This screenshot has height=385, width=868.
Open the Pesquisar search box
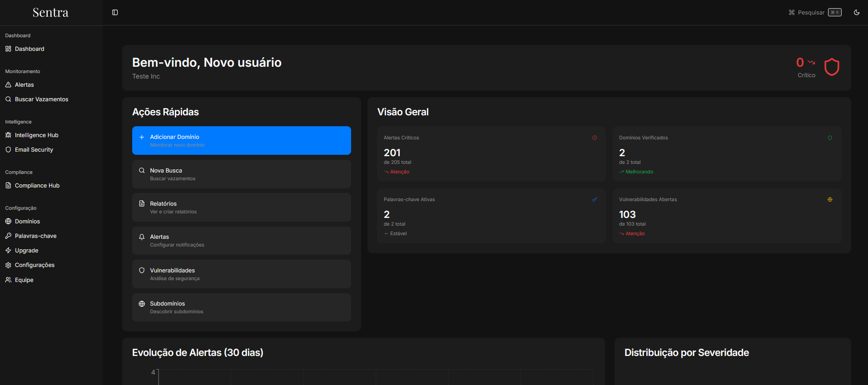pyautogui.click(x=815, y=12)
